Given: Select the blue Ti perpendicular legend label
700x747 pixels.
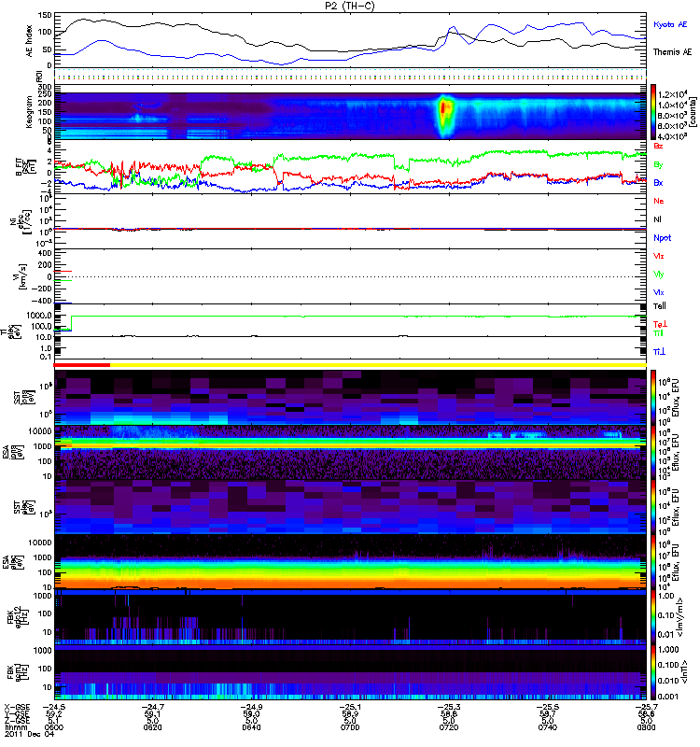Looking at the screenshot, I should (659, 352).
